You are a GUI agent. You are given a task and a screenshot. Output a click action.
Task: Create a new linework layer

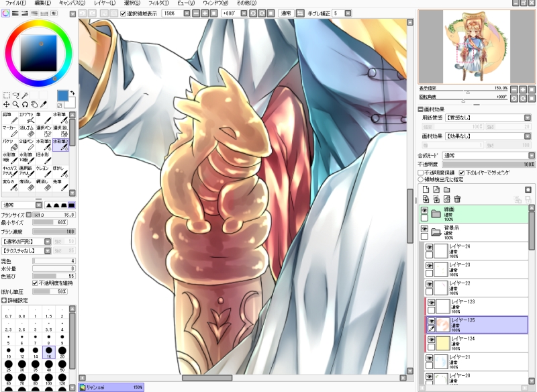(436, 190)
